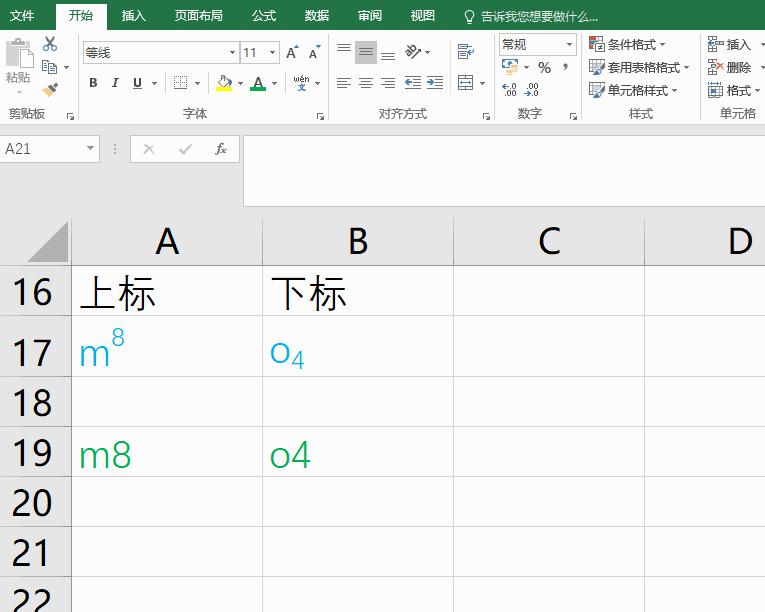Viewport: 765px width, 612px height.
Task: Click the insert function fx icon
Action: 221,149
